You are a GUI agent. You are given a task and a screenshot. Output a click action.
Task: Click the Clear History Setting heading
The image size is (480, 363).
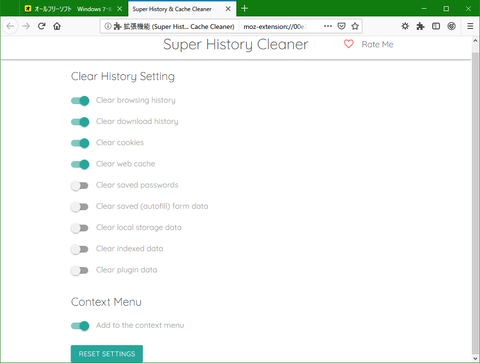coord(123,76)
